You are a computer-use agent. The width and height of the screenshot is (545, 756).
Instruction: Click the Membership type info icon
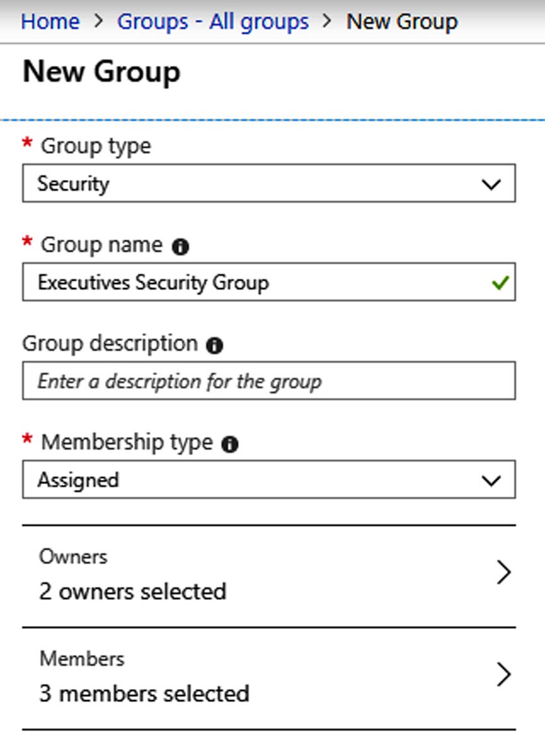tap(230, 444)
